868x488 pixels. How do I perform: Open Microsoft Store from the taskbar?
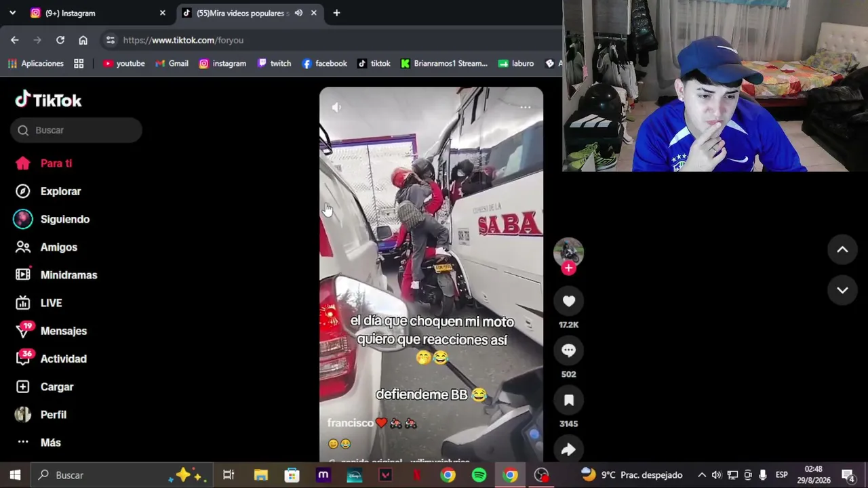(292, 475)
